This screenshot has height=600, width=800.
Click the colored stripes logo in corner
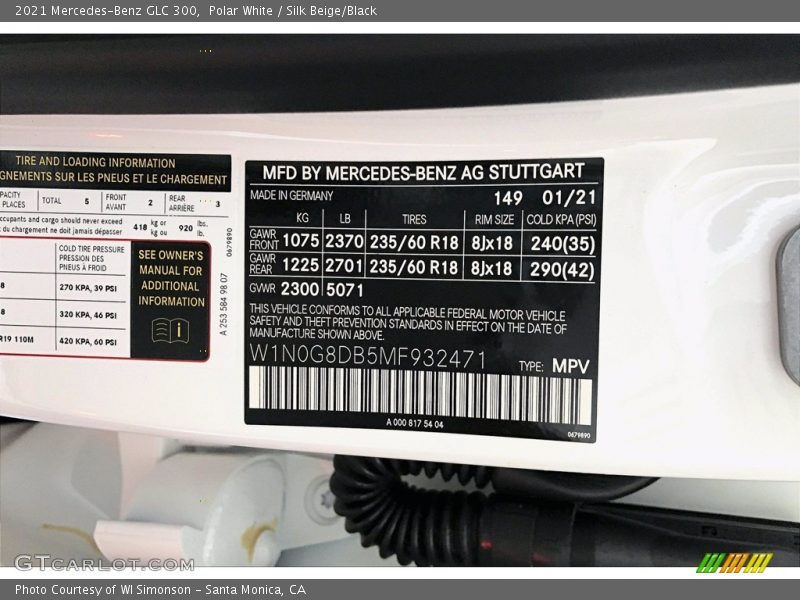point(734,562)
